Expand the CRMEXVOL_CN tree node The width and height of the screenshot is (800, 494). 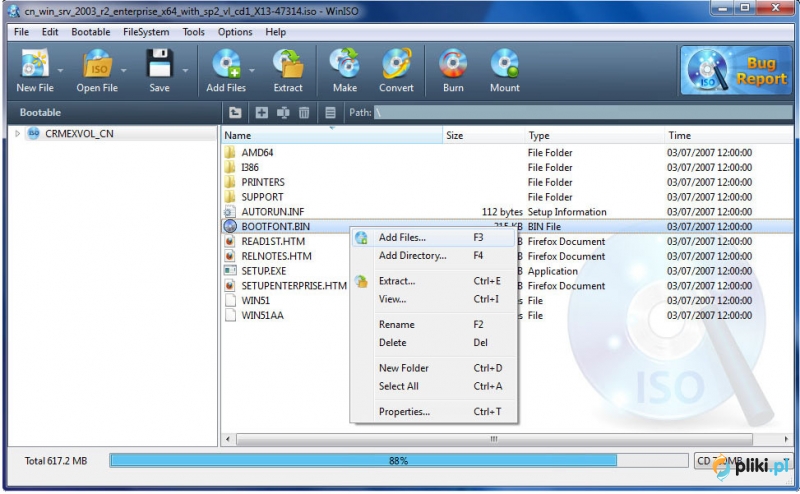[17, 133]
